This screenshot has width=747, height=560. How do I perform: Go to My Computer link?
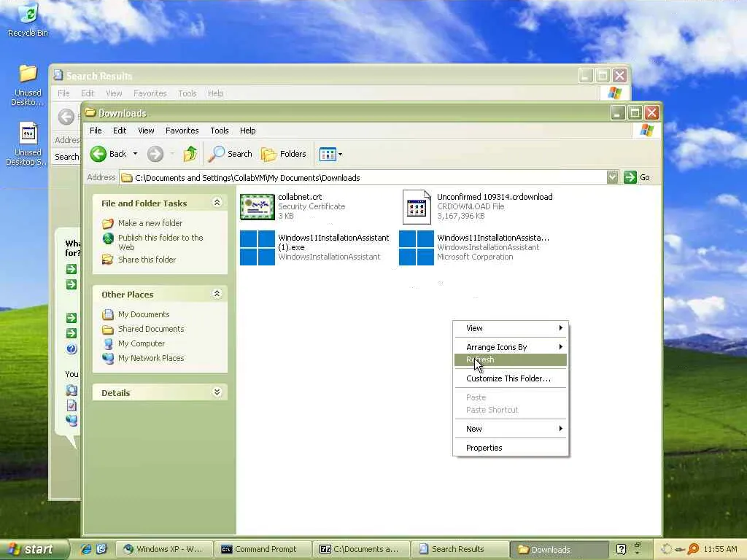pyautogui.click(x=142, y=343)
